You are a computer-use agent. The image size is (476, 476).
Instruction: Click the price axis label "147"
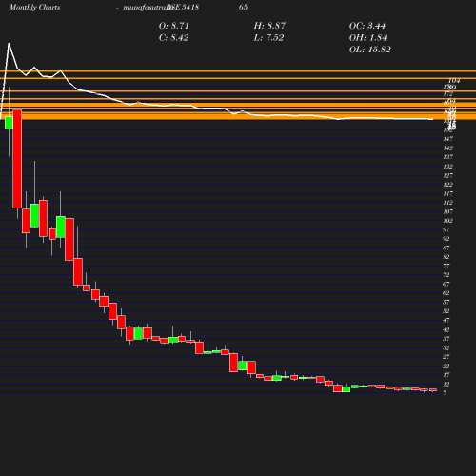coord(447,139)
